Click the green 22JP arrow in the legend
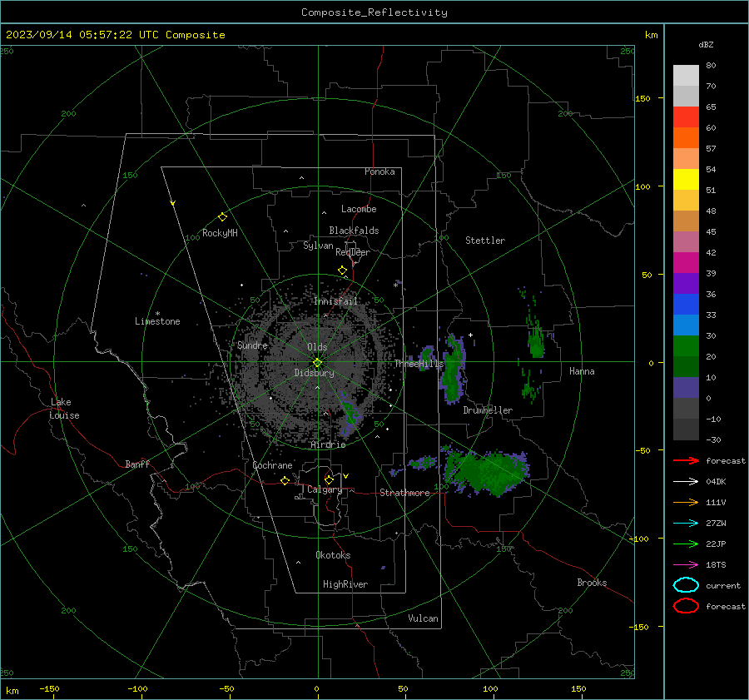749x700 pixels. (686, 544)
